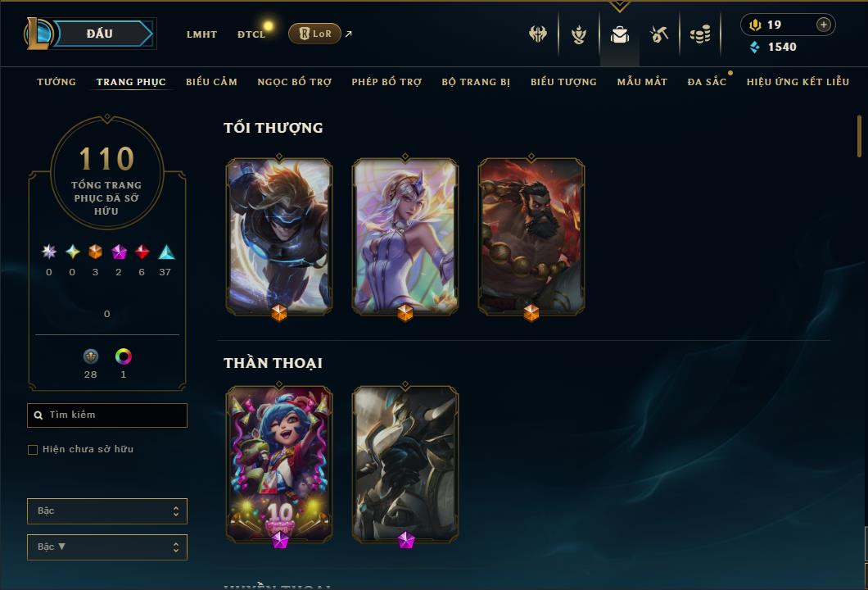Launch the LoR button
868x590 pixels.
point(314,34)
